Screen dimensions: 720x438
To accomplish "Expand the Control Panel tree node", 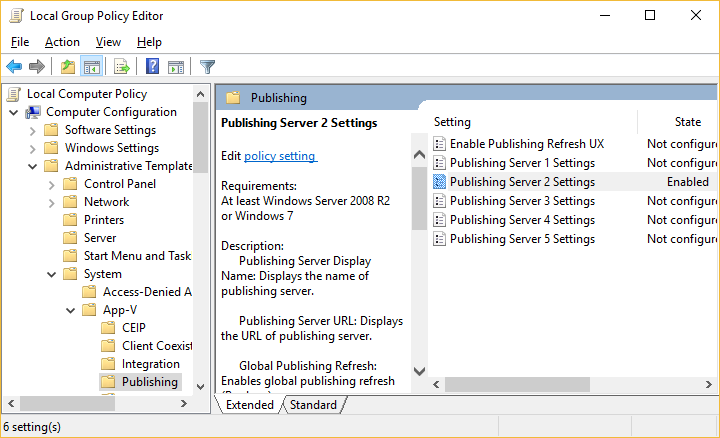I will click(52, 184).
